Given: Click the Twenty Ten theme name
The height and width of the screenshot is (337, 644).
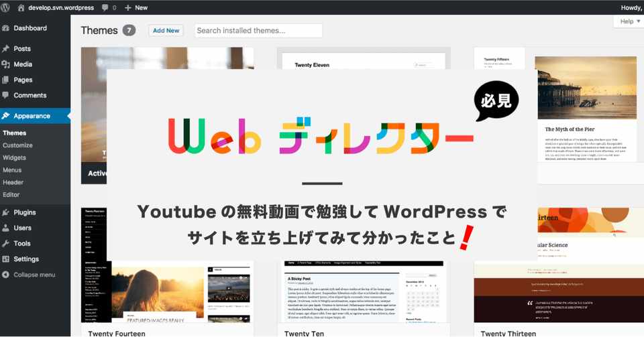Looking at the screenshot, I should point(304,333).
